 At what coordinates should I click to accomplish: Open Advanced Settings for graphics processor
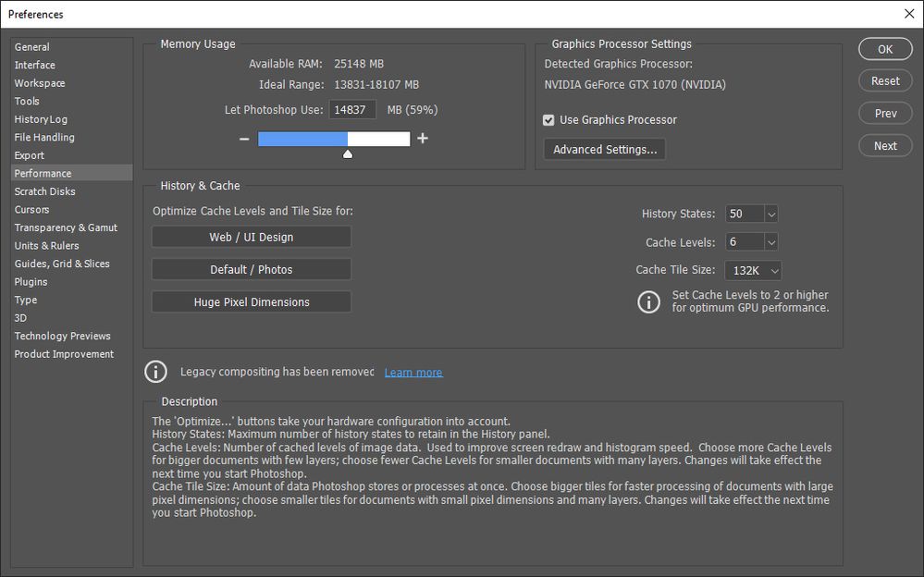pyautogui.click(x=605, y=150)
